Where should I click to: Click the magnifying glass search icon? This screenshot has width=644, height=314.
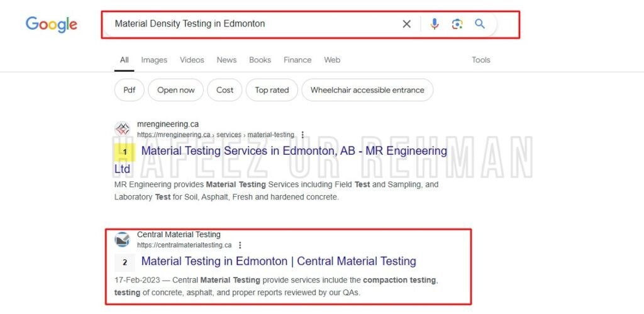tap(480, 23)
